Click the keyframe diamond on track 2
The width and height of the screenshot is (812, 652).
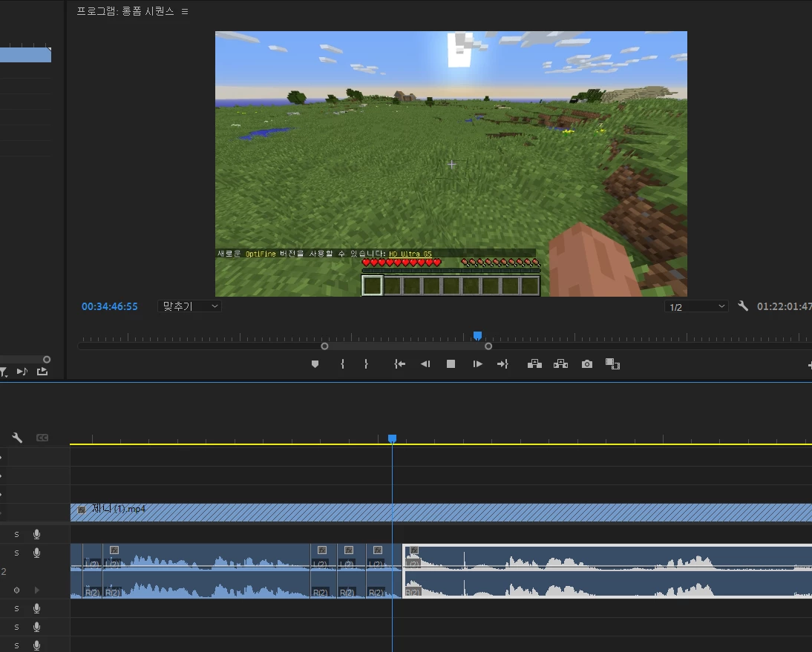[16, 590]
